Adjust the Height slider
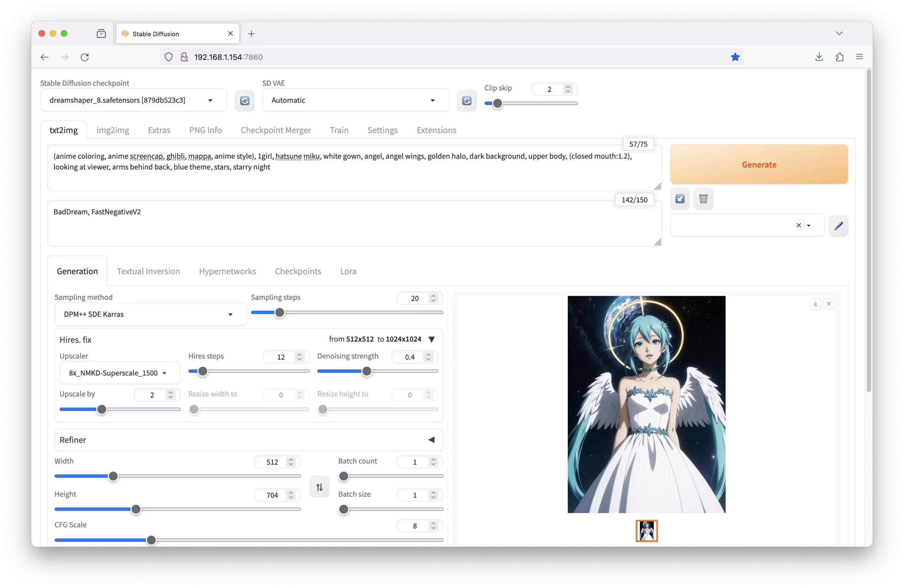The width and height of the screenshot is (904, 588). click(177, 509)
